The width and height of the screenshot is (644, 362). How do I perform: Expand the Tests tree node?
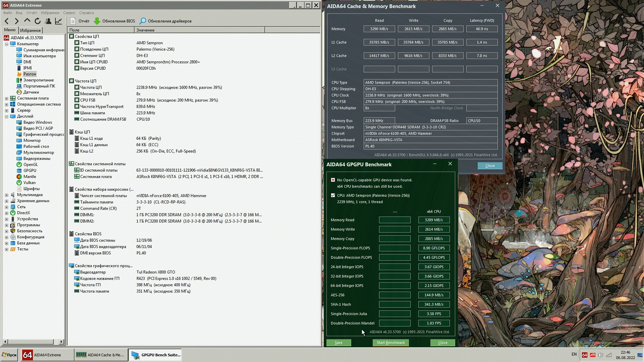(x=6, y=249)
